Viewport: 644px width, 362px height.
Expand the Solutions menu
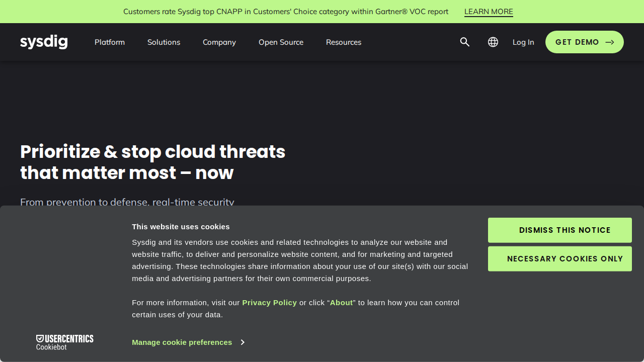tap(164, 42)
